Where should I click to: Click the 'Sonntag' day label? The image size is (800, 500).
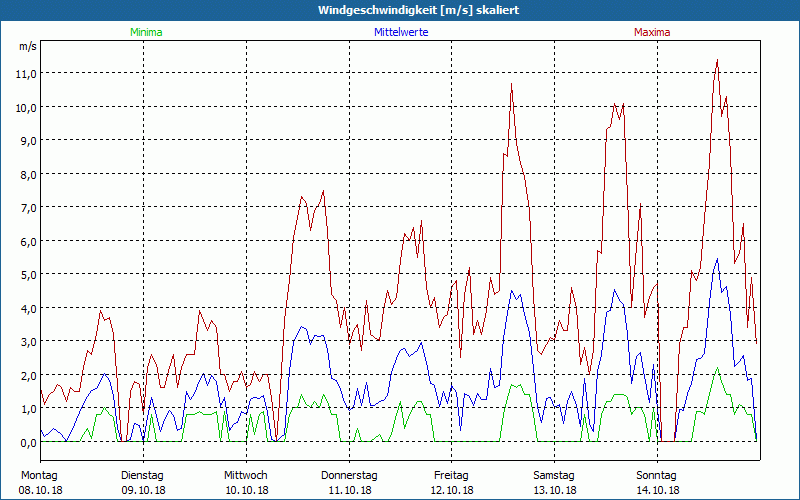(656, 476)
